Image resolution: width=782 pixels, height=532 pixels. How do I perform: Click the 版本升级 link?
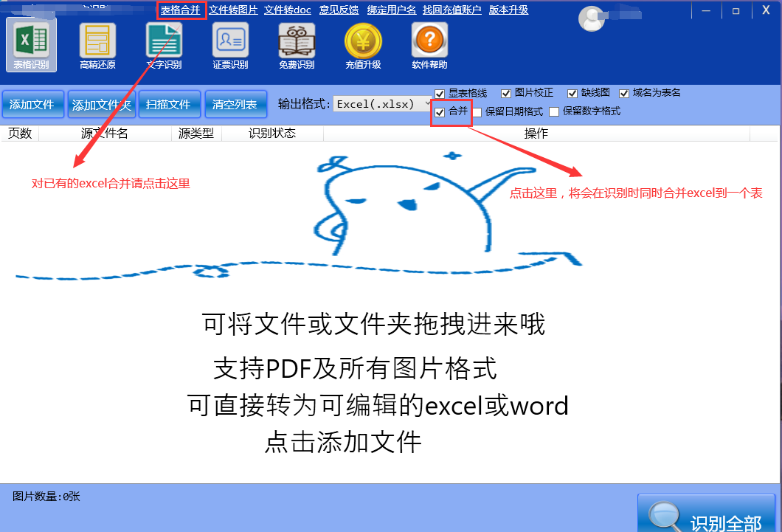pyautogui.click(x=508, y=10)
